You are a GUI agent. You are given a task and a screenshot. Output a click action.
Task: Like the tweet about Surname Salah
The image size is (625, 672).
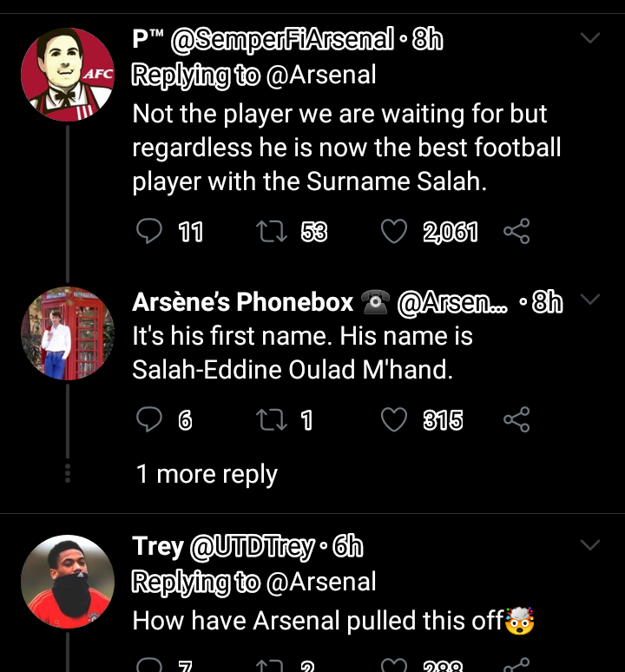click(395, 231)
